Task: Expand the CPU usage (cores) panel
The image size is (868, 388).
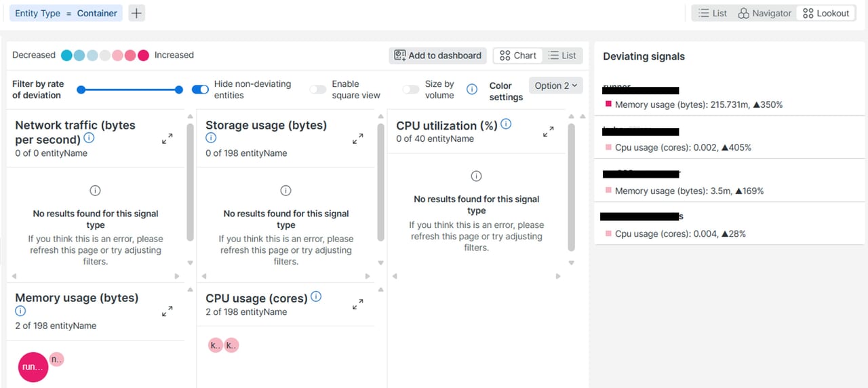Action: (x=357, y=305)
